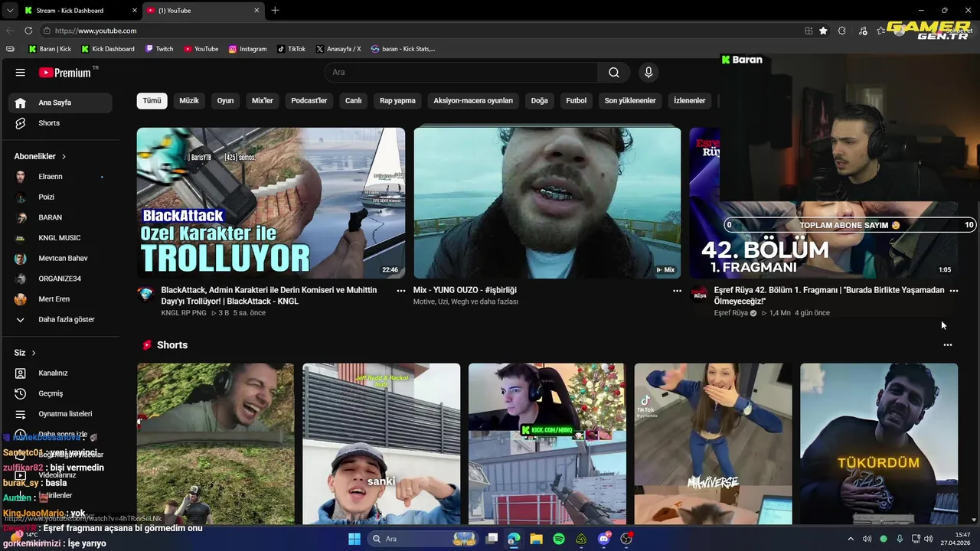Screen dimensions: 980x551
Task: Play the YUNG OUZO mix thumbnail
Action: tap(547, 203)
